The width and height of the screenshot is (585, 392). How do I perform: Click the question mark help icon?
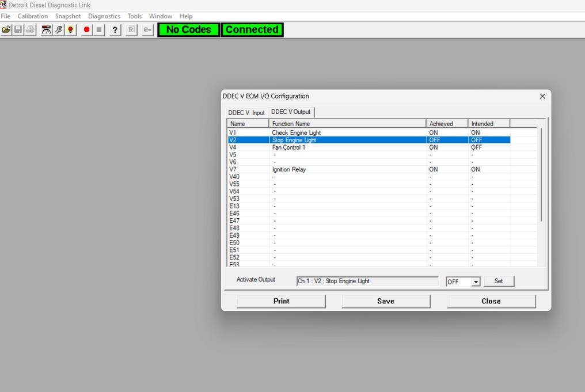[x=115, y=30]
